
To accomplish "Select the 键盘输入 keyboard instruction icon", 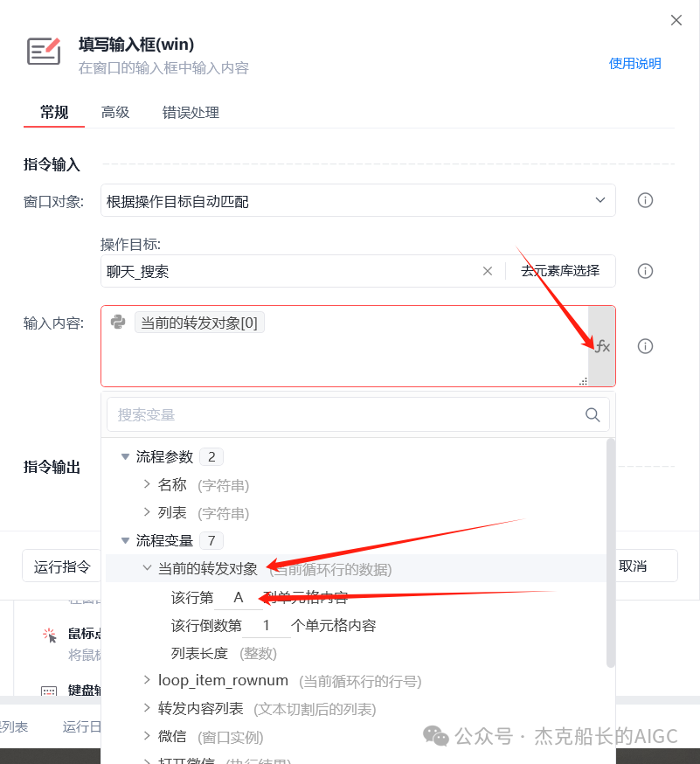I will (x=48, y=691).
